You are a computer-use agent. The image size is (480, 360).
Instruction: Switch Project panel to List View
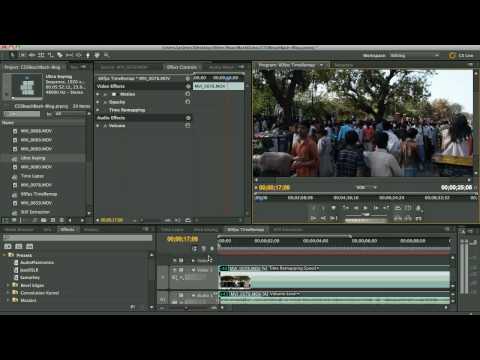click(6, 220)
